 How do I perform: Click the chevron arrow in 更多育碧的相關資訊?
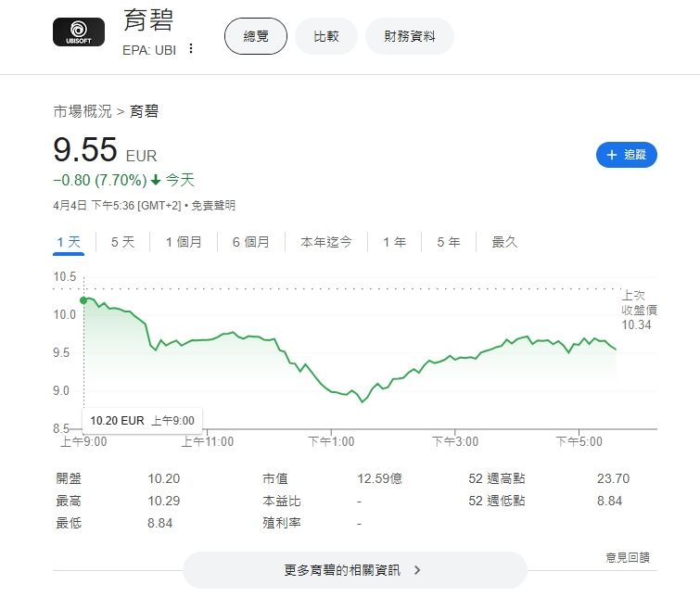point(417,570)
